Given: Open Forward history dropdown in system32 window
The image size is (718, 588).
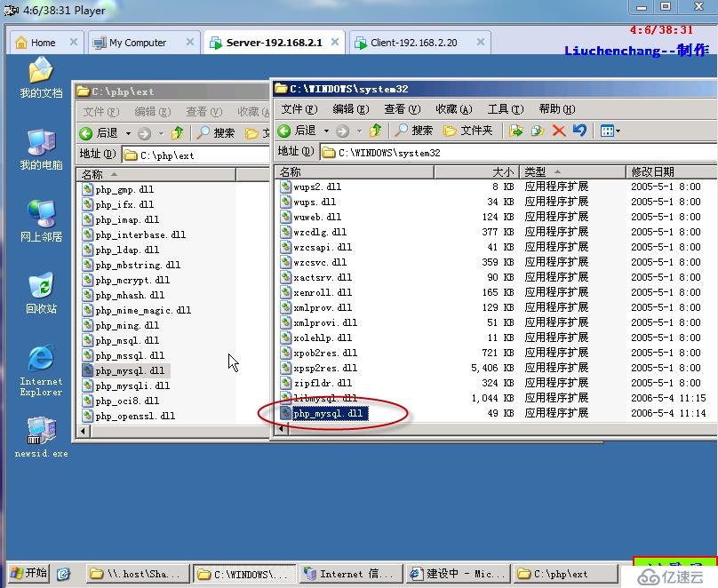Looking at the screenshot, I should [359, 131].
